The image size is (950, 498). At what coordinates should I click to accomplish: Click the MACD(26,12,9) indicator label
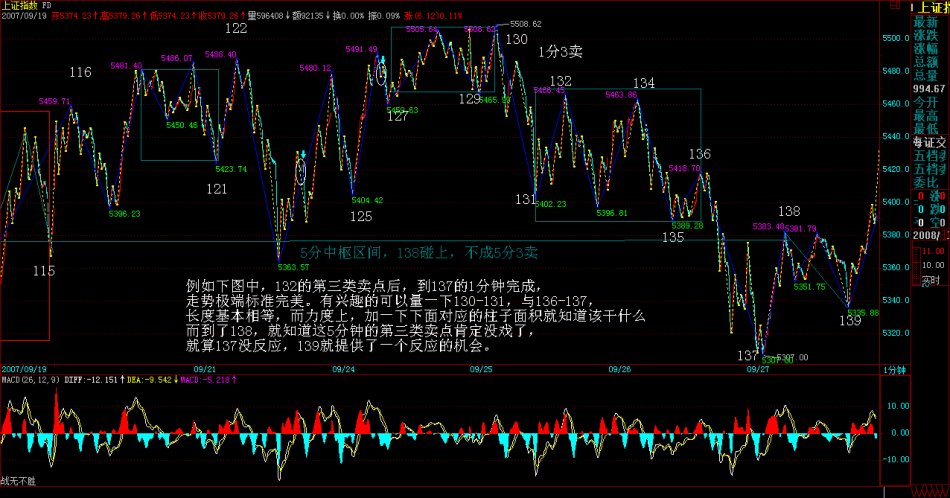pos(32,380)
